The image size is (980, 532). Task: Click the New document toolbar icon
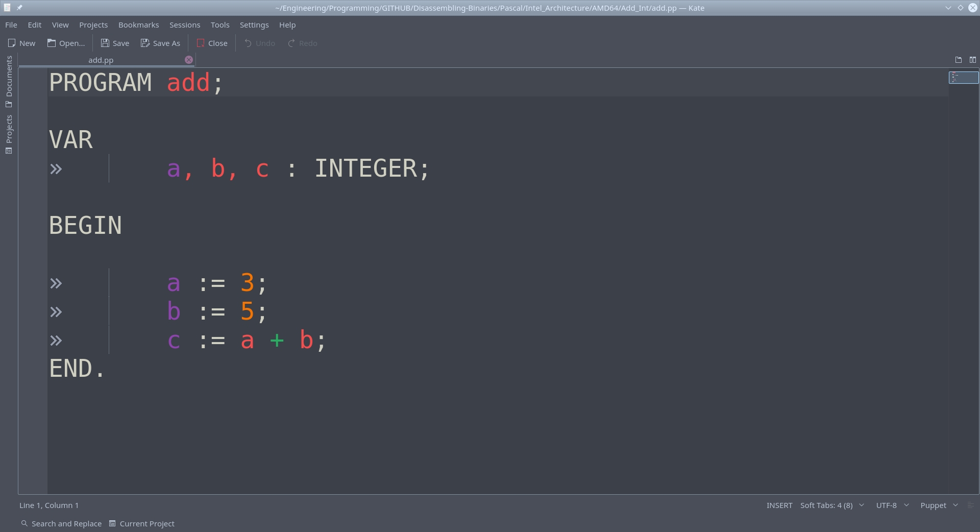point(12,43)
